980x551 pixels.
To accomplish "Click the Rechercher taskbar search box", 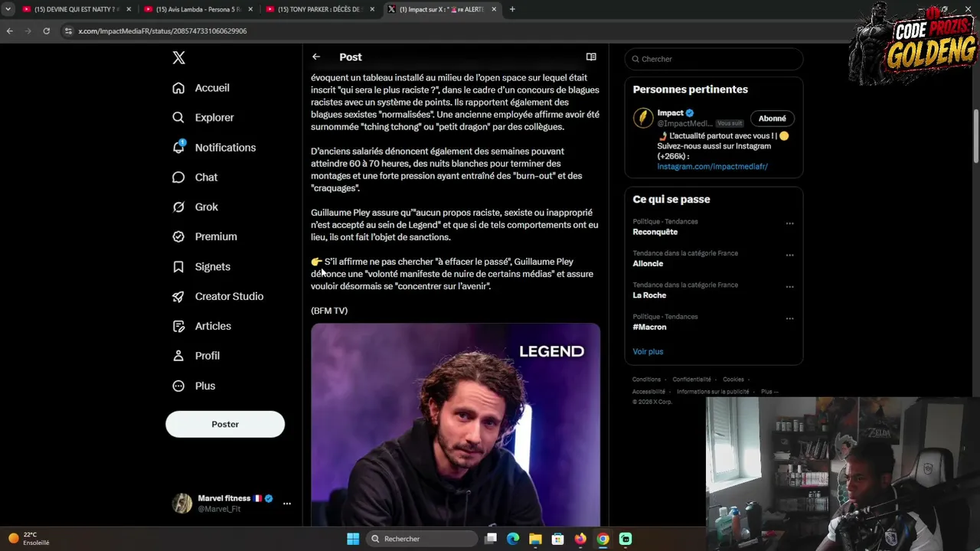I will click(422, 539).
